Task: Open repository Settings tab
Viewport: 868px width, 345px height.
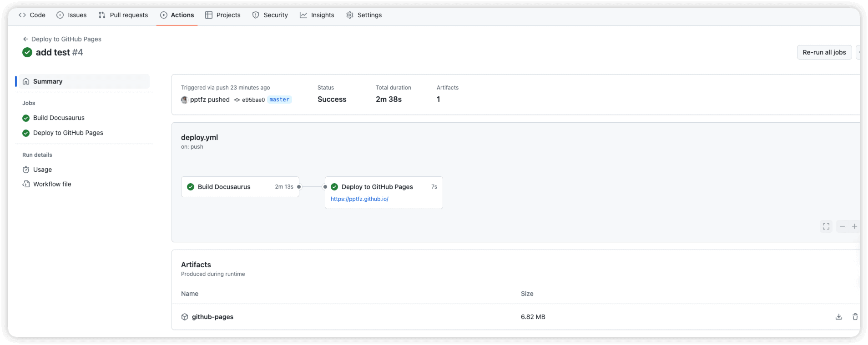Action: coord(364,15)
